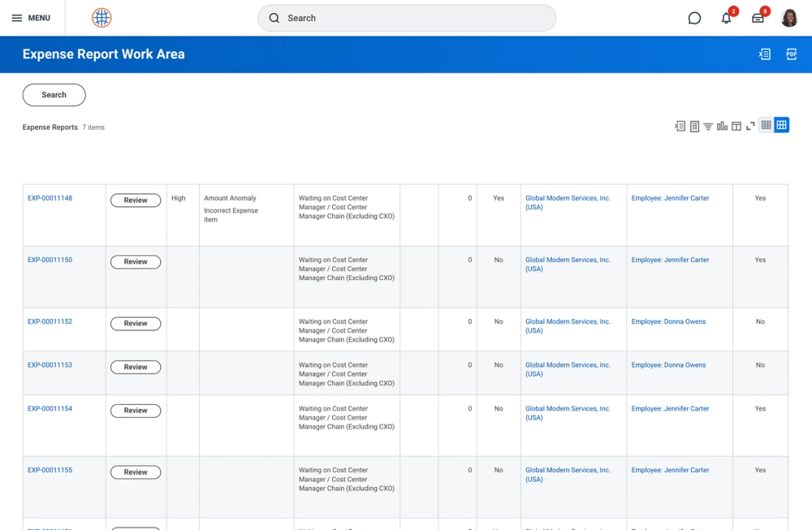Select the standard grid view toggle
The image size is (812, 530).
781,125
